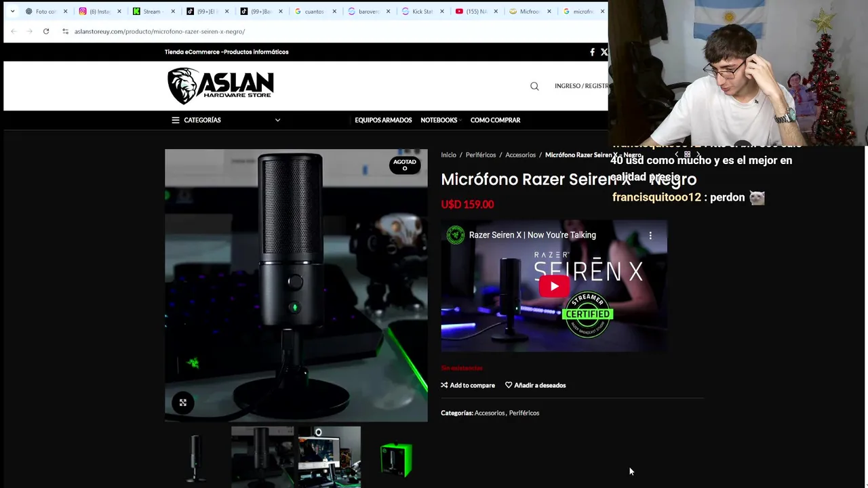
Task: Click the previous product arrow near breadcrumb
Action: [676, 155]
